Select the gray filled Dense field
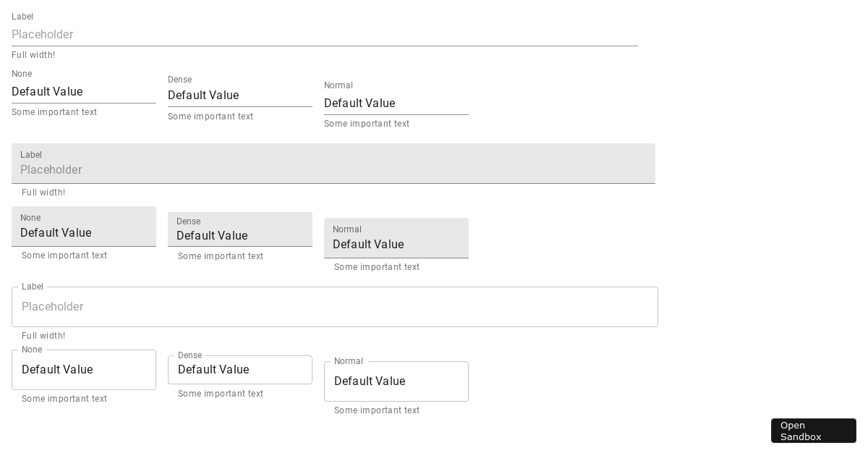Viewport: 868px width, 456px height. 240,229
